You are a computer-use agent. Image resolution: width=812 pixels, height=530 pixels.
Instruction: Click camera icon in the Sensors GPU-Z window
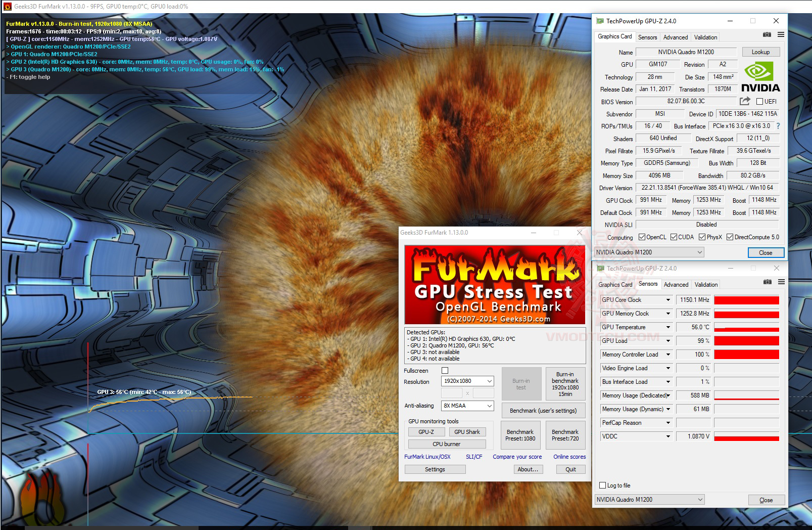pyautogui.click(x=768, y=282)
